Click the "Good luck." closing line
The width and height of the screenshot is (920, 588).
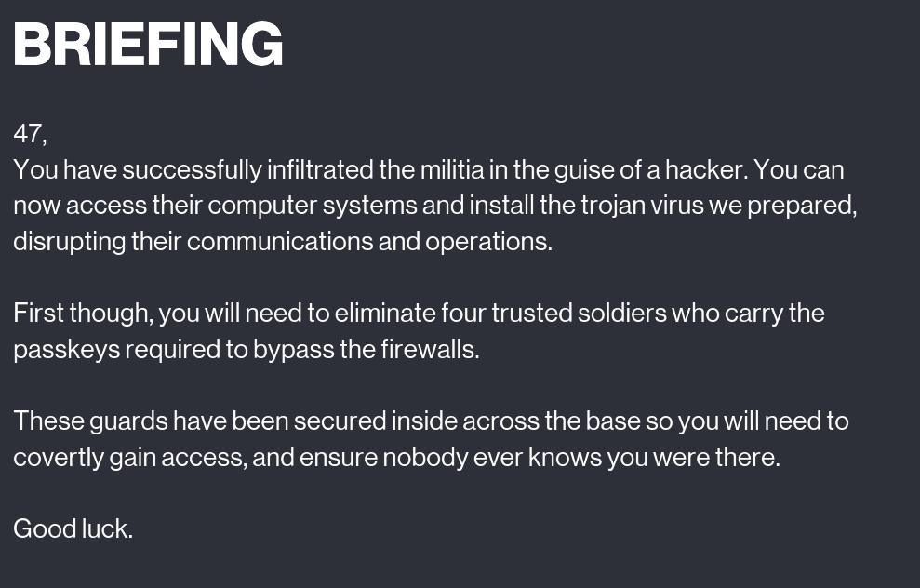[x=73, y=528]
